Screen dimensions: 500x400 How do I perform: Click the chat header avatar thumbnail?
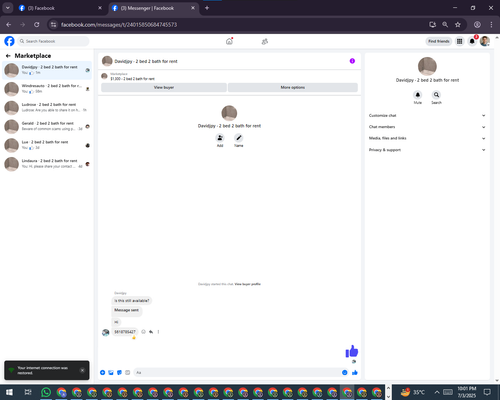[x=107, y=61]
